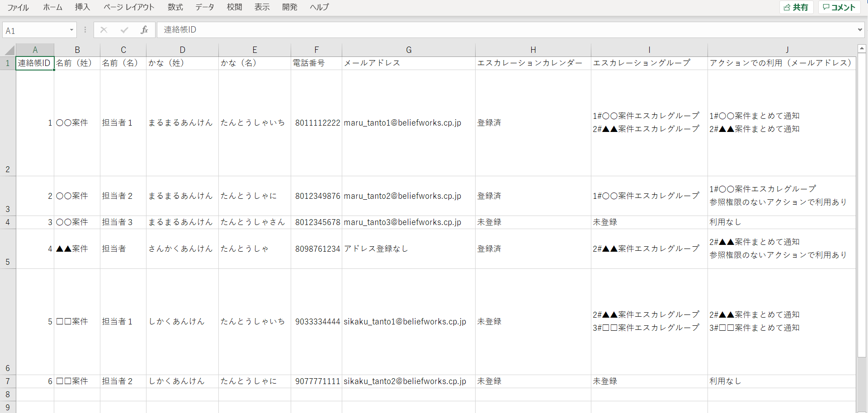This screenshot has height=413, width=868.
Task: Switch to the 数式 ribbon tab
Action: coord(175,7)
